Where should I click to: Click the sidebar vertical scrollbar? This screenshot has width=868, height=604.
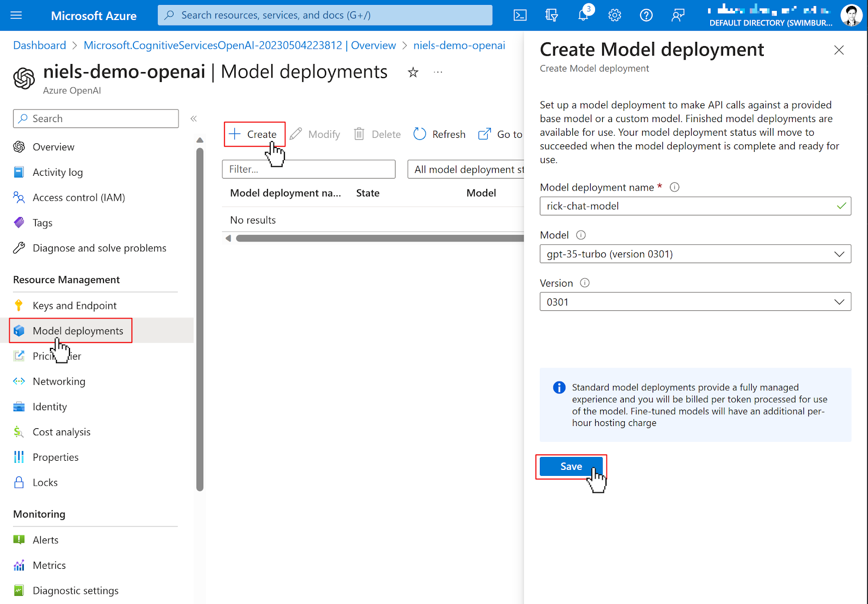[200, 319]
